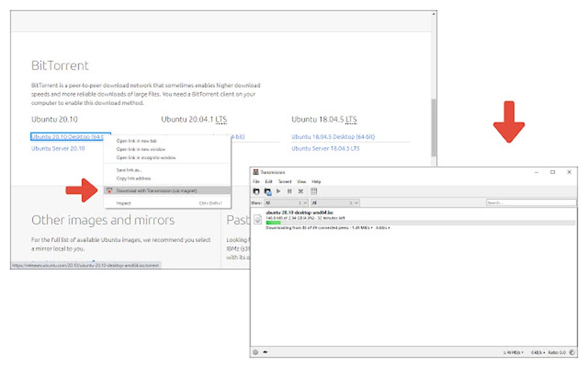Screen dimensions: 588x368
Task: Open the Ubuntu 18.04.5 Desktop (64-bit) link
Action: tap(333, 137)
